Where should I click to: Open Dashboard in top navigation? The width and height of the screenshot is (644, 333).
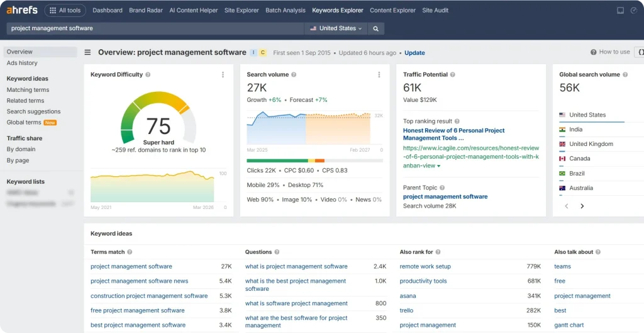pyautogui.click(x=107, y=10)
